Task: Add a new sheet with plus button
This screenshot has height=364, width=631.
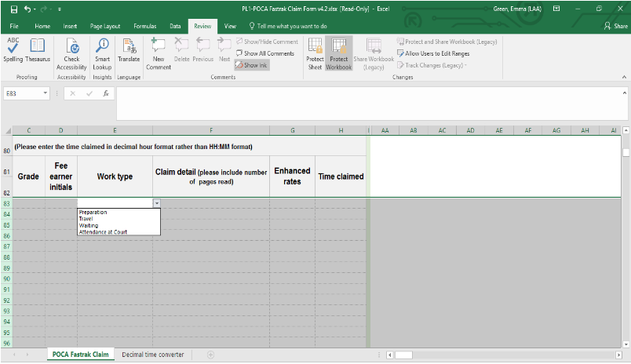Action: point(210,355)
